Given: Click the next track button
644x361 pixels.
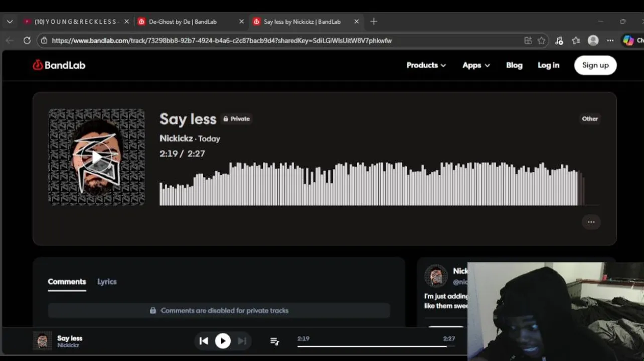Looking at the screenshot, I should [x=242, y=341].
